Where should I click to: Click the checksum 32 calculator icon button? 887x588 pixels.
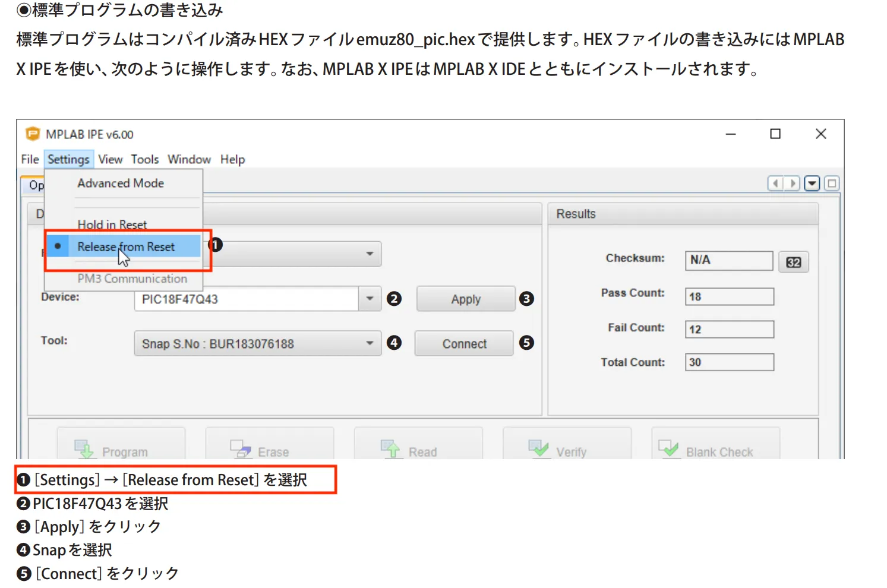pyautogui.click(x=794, y=262)
